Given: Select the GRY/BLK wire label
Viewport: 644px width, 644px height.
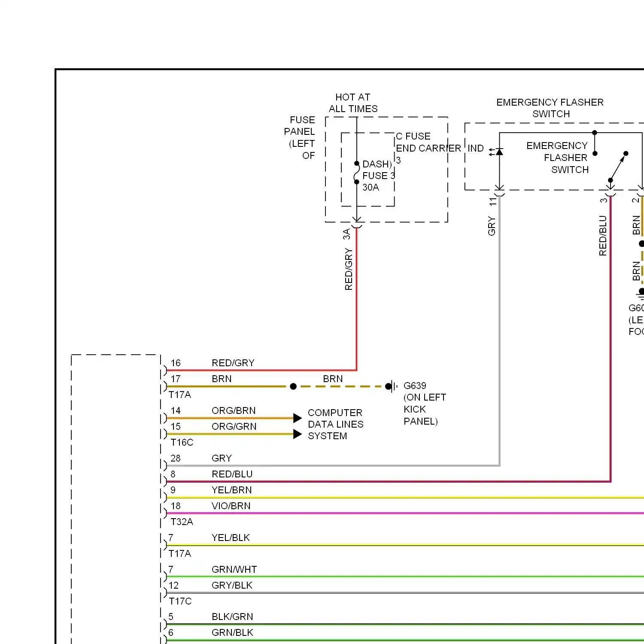Looking at the screenshot, I should pyautogui.click(x=232, y=585).
